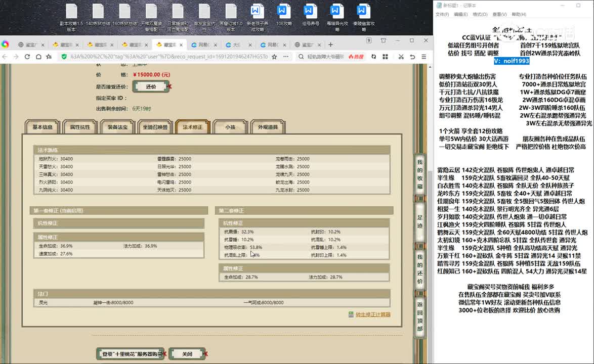Switch to the 装备法宝 tab
Viewport: 594px width, 364px height.
click(x=117, y=127)
